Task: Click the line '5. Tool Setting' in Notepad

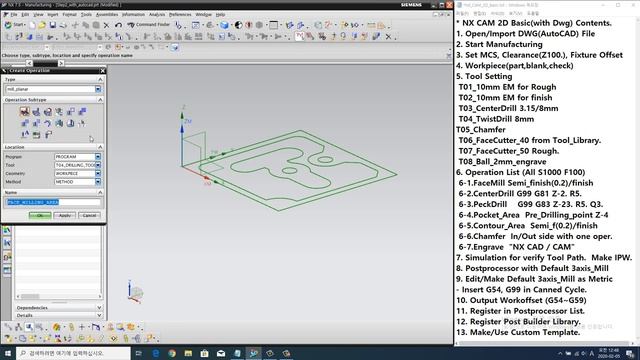Action: pyautogui.click(x=484, y=76)
